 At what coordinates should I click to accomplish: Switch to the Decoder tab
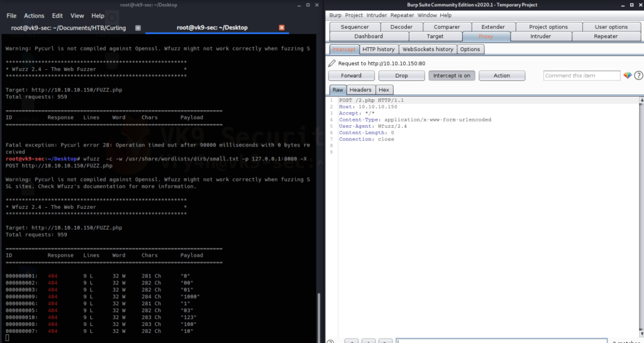[401, 26]
